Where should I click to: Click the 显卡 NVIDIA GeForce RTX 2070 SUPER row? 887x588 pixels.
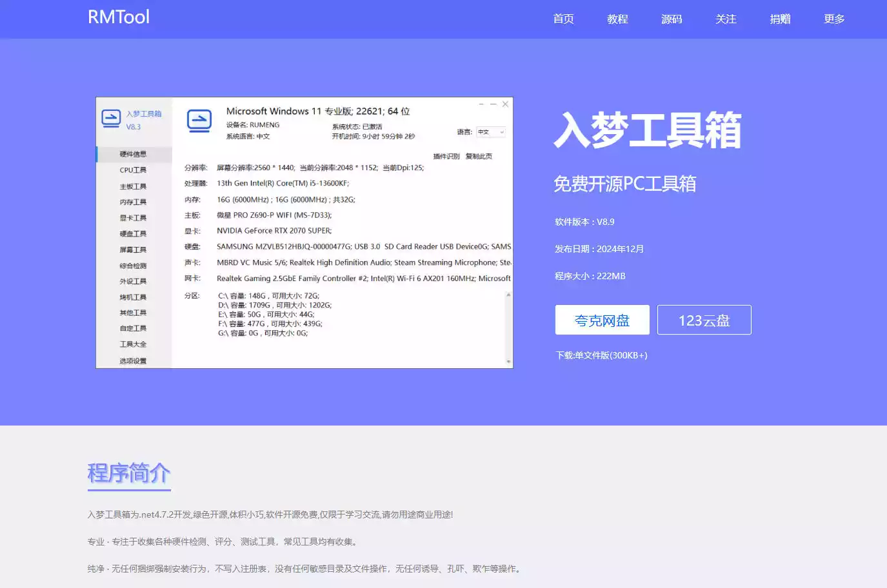coord(258,231)
